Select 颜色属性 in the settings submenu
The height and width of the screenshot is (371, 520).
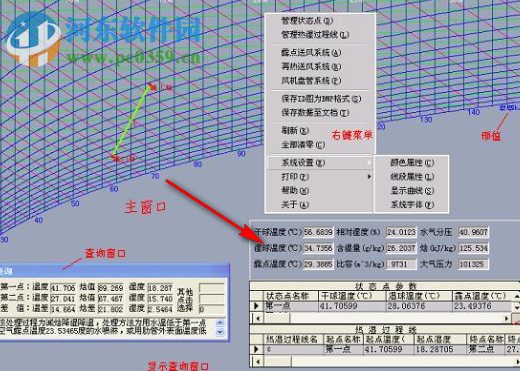point(412,163)
